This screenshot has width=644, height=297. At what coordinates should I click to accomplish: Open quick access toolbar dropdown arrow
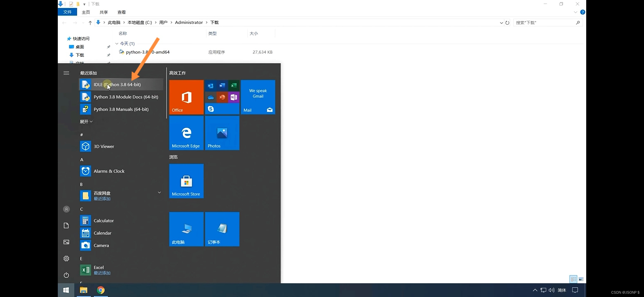(x=84, y=4)
